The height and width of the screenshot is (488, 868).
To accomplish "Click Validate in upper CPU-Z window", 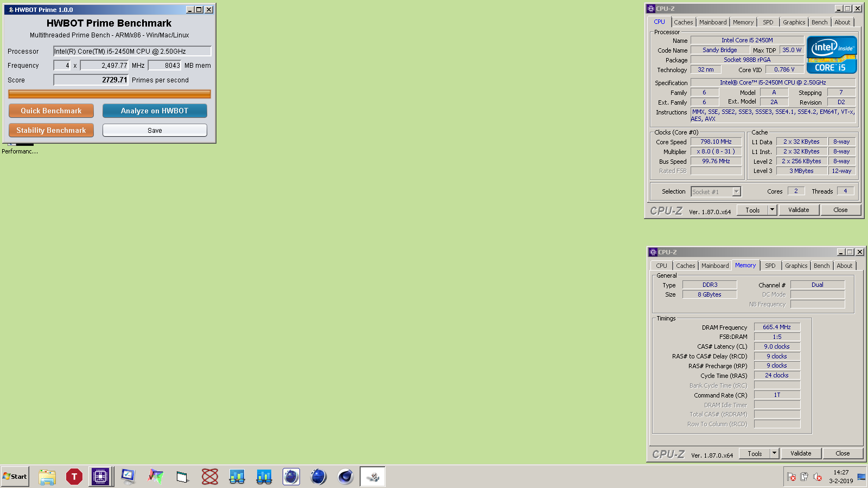I will coord(799,210).
